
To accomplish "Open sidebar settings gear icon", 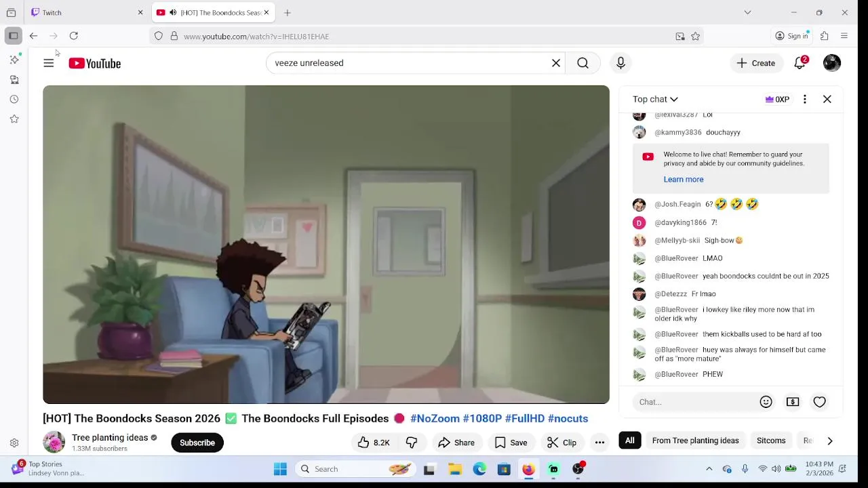I will [x=14, y=443].
